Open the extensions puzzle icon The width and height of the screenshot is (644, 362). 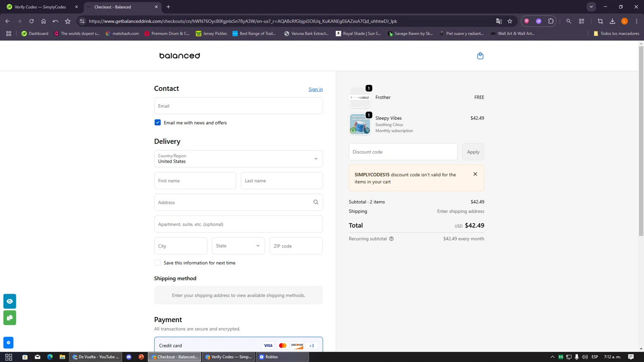click(x=551, y=21)
